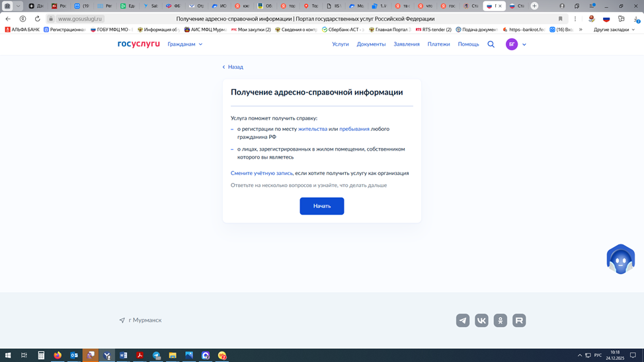Open the Telegram link in the footer
Screen dimensions: 644x362
click(463, 320)
